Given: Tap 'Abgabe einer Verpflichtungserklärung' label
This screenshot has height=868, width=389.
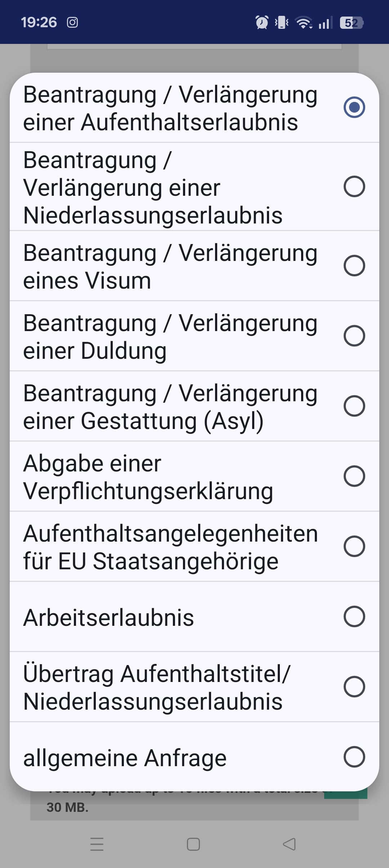Looking at the screenshot, I should [148, 477].
